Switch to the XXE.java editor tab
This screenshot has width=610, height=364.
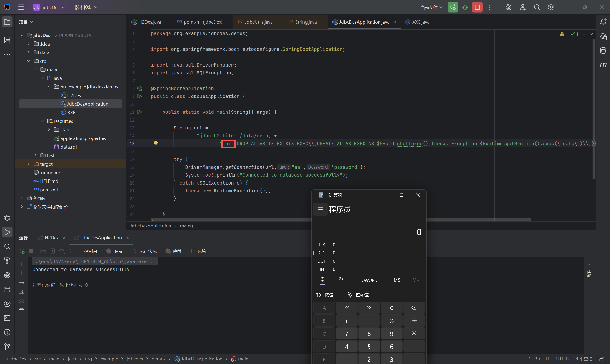click(420, 22)
